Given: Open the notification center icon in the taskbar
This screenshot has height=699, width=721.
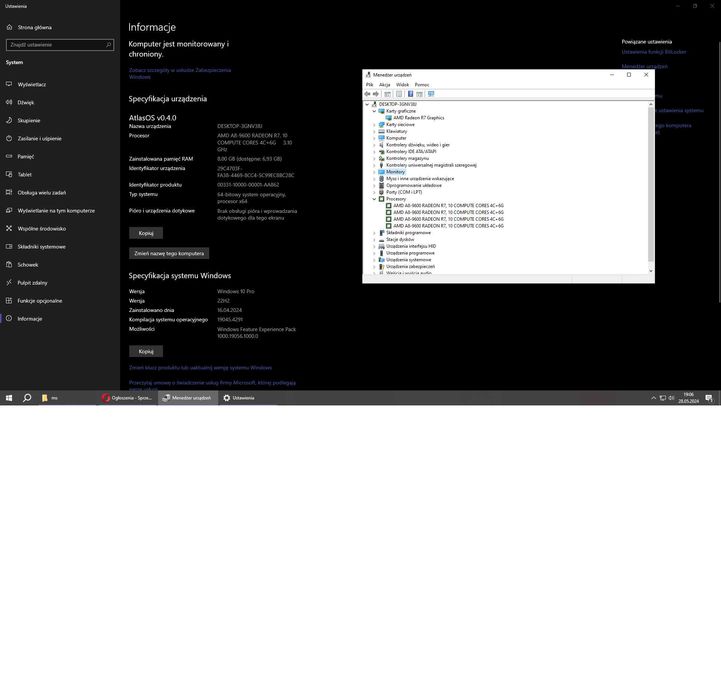Looking at the screenshot, I should tap(709, 398).
